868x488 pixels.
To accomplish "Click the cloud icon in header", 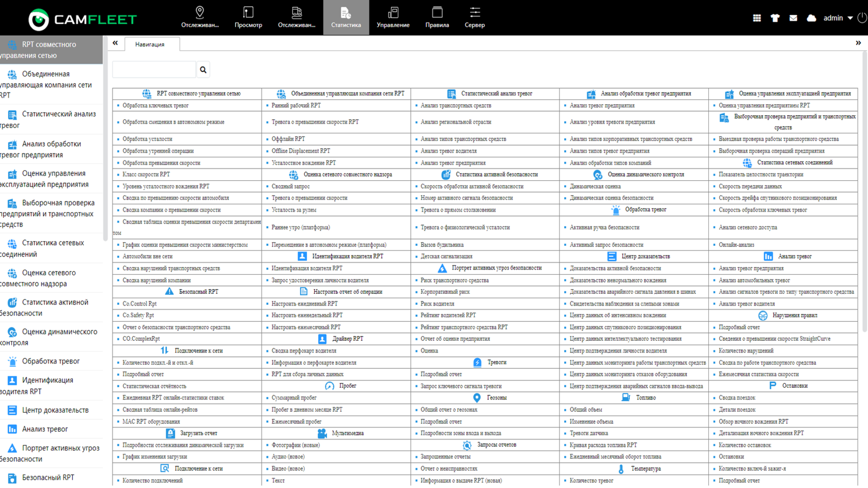I will point(811,18).
